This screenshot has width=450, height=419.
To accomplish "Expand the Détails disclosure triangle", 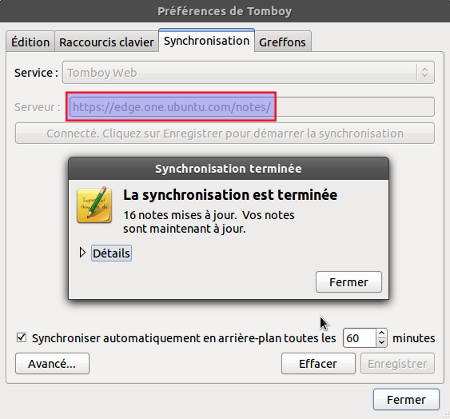I will coord(82,253).
